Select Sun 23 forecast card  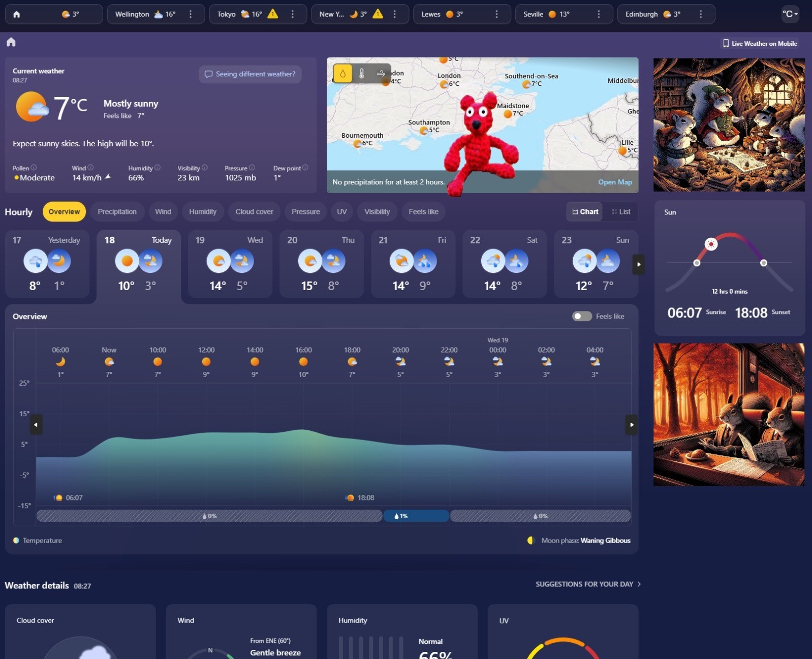[596, 264]
